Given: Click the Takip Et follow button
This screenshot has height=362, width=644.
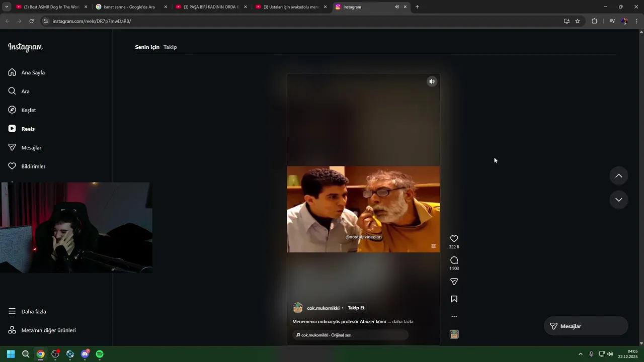Looking at the screenshot, I should point(356,308).
